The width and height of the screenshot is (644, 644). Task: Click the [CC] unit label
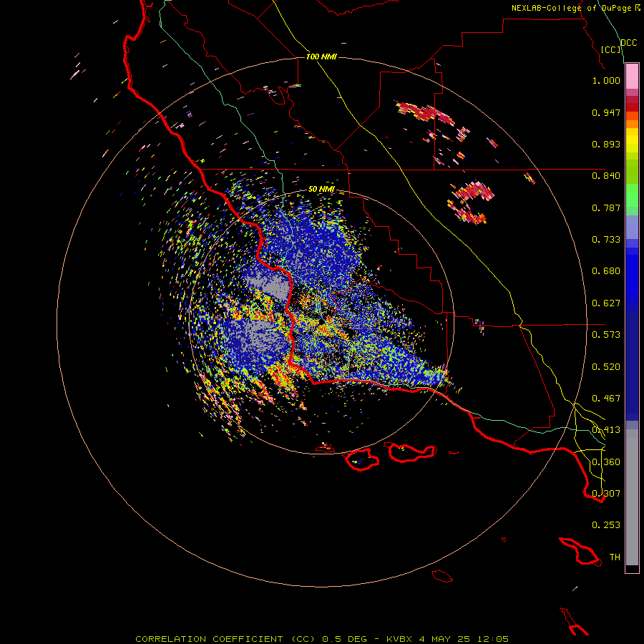tap(611, 49)
